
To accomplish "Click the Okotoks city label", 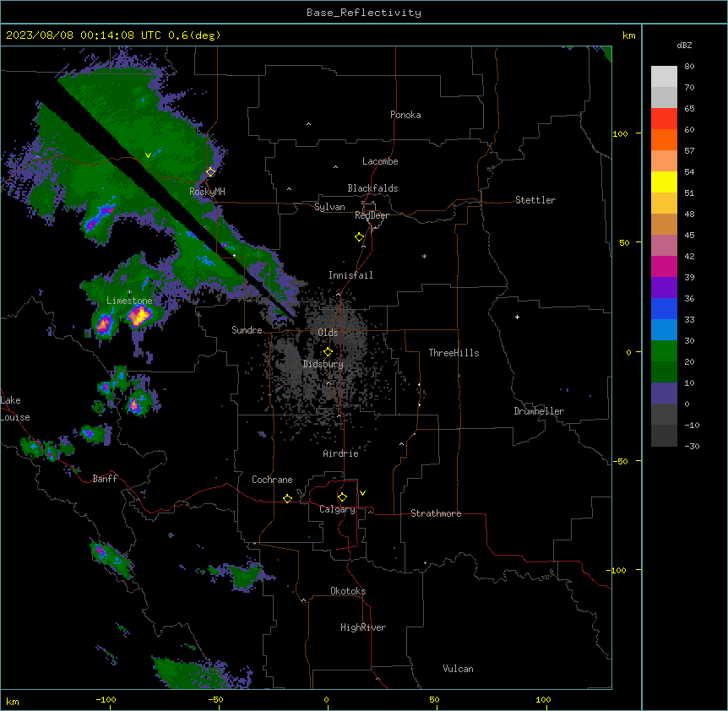I will (x=348, y=591).
